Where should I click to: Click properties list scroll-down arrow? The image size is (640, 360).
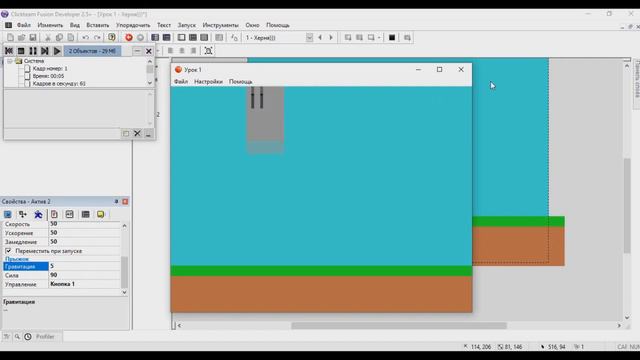pyautogui.click(x=124, y=292)
